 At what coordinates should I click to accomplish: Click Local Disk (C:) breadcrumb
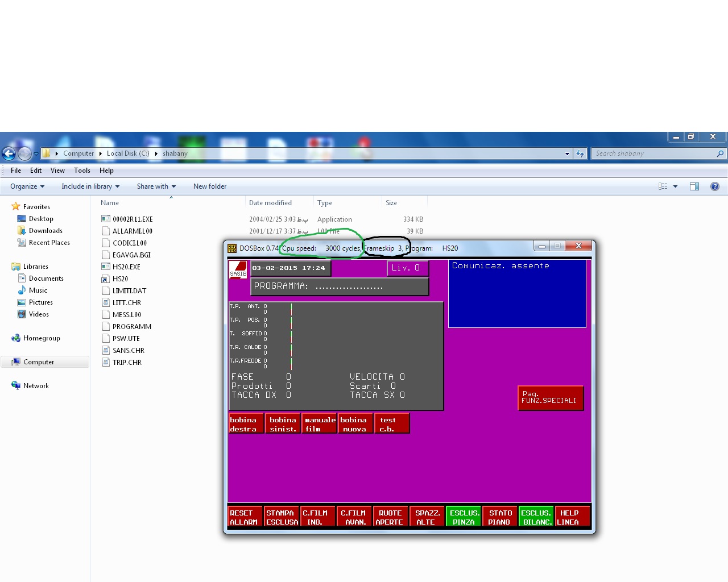click(128, 153)
